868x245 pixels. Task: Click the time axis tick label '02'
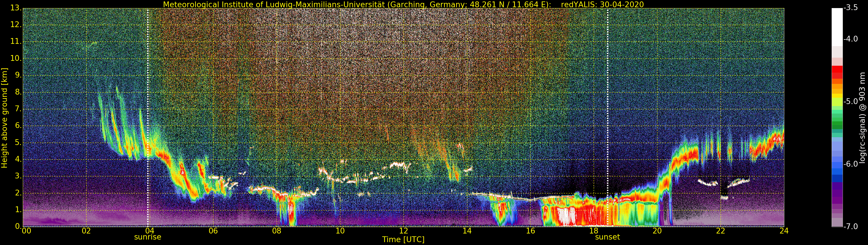coord(86,231)
